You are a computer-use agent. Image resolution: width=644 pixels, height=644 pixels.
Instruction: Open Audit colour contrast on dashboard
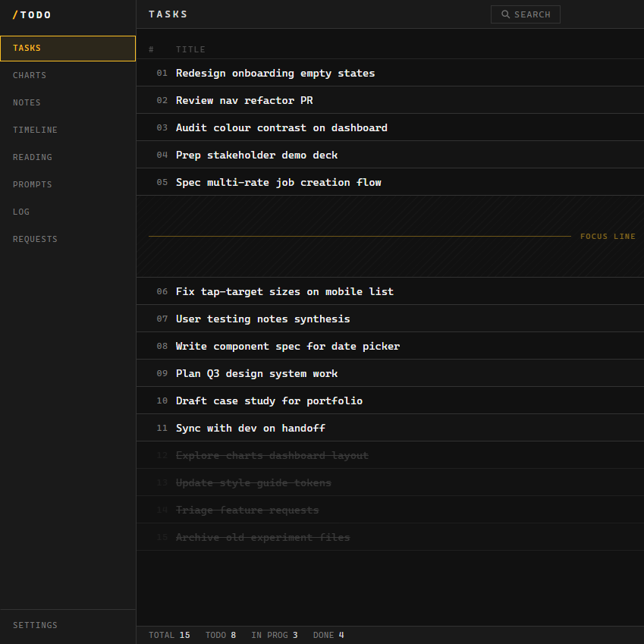[390, 127]
